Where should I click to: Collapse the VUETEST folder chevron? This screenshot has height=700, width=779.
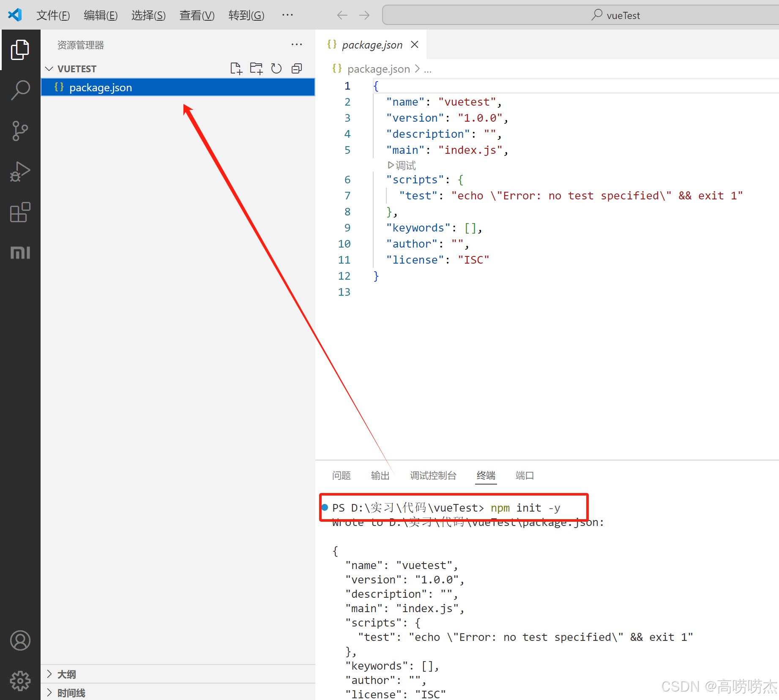coord(49,68)
